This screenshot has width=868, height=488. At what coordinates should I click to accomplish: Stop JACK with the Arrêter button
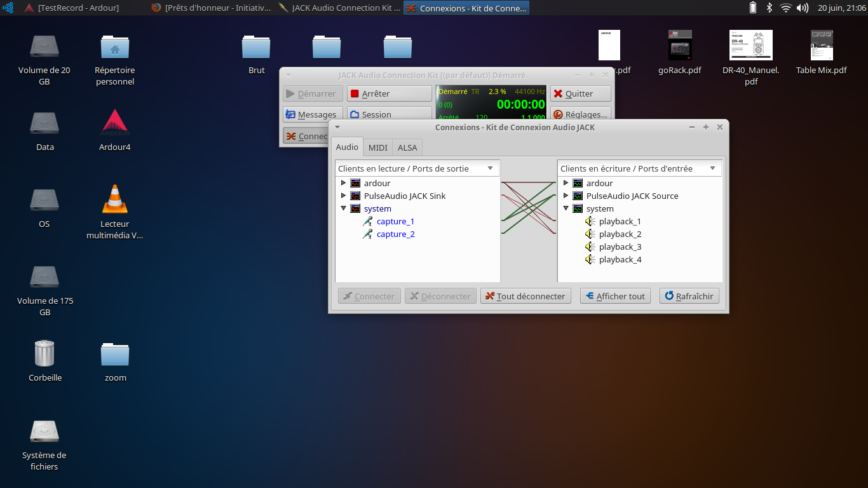click(390, 93)
